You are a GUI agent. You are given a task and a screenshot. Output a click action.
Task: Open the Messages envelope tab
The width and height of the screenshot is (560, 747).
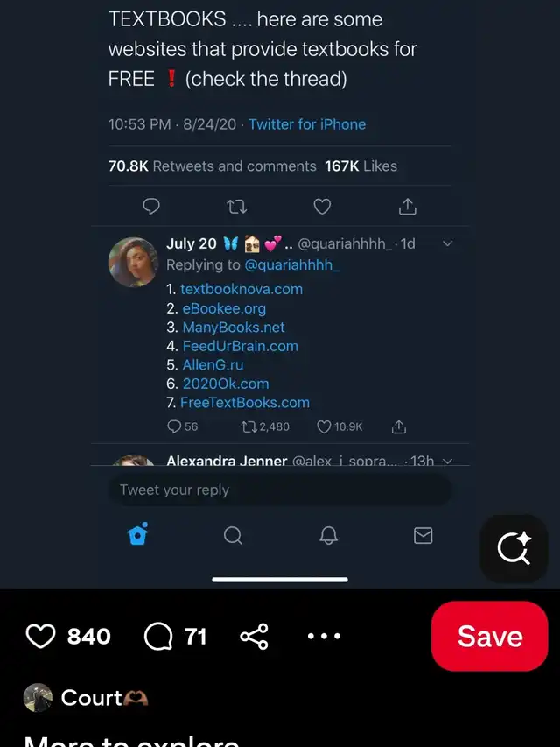[x=423, y=535]
